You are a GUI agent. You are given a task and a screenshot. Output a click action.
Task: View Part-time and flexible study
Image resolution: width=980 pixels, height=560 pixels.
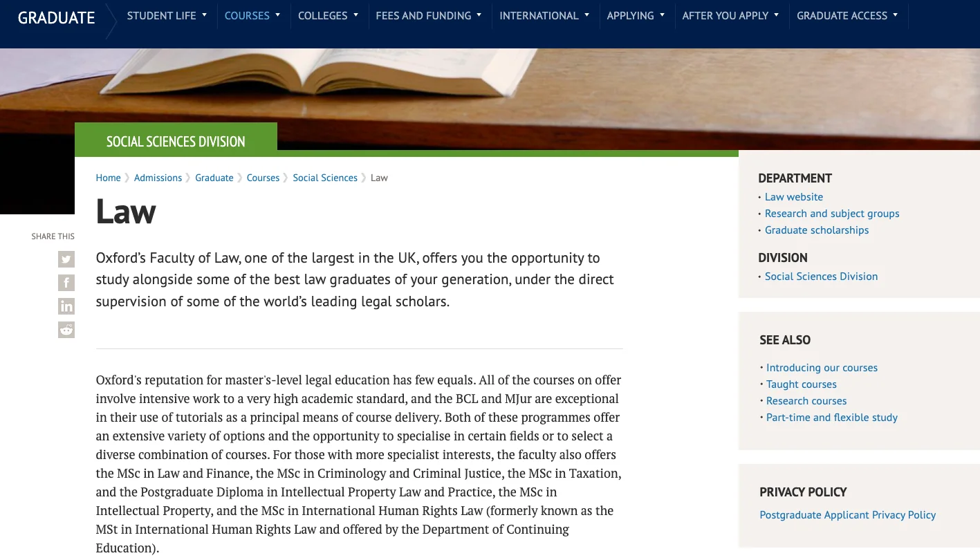[x=832, y=418]
